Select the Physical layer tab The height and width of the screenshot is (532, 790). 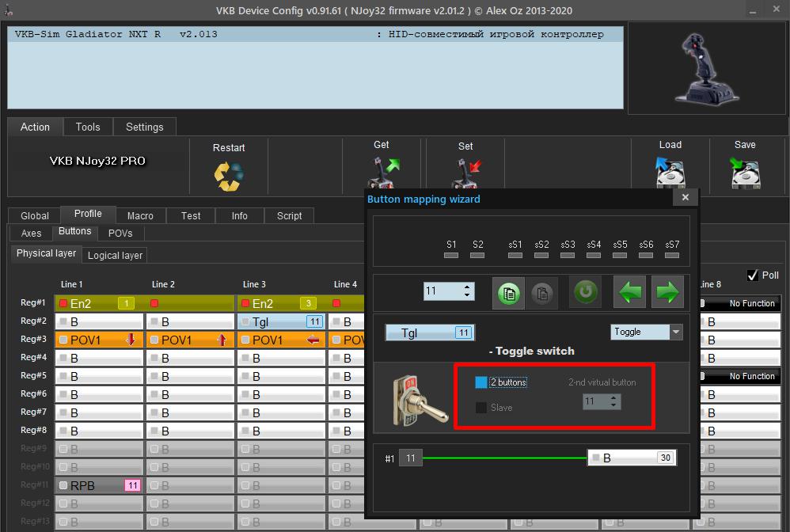46,253
